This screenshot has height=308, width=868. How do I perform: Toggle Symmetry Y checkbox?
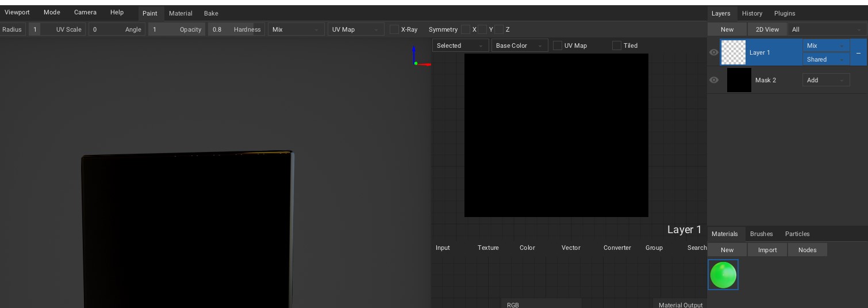pyautogui.click(x=482, y=29)
